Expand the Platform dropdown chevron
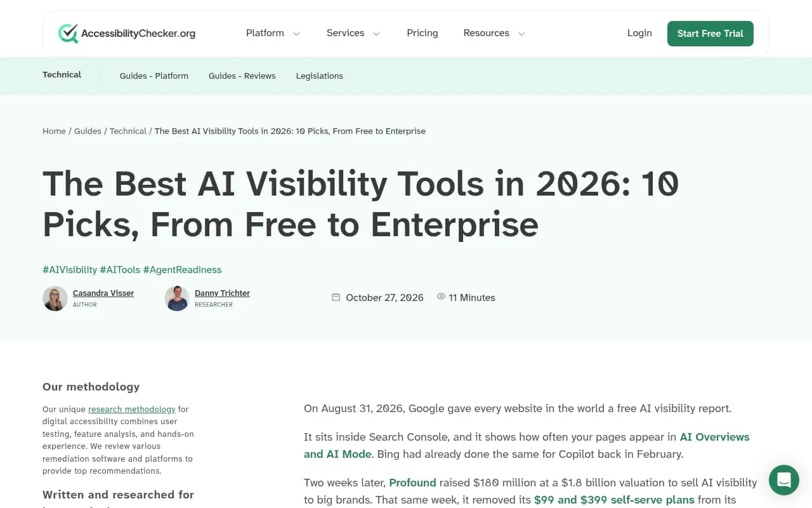 [296, 34]
